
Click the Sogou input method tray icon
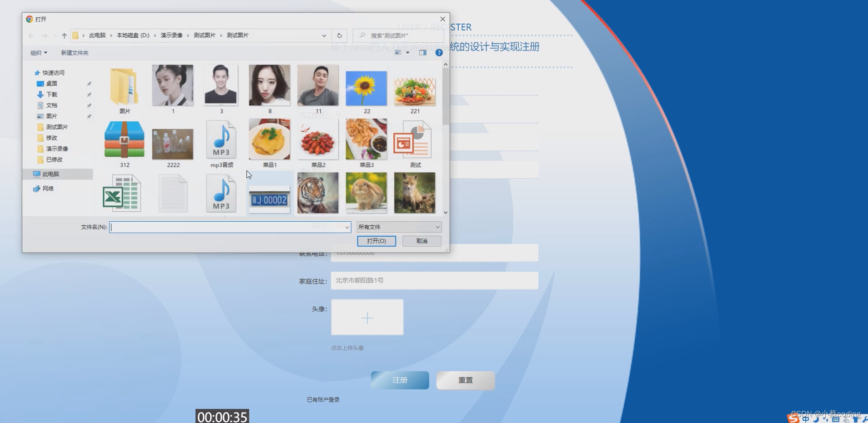click(x=793, y=418)
